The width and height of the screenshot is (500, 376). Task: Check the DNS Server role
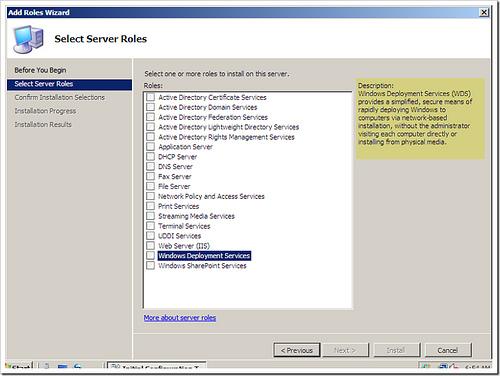coord(150,166)
